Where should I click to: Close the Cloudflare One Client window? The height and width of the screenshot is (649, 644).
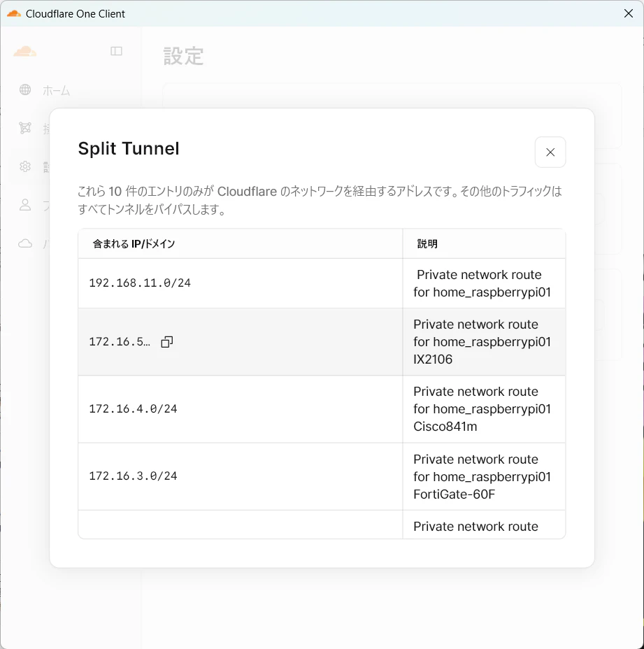pos(629,14)
